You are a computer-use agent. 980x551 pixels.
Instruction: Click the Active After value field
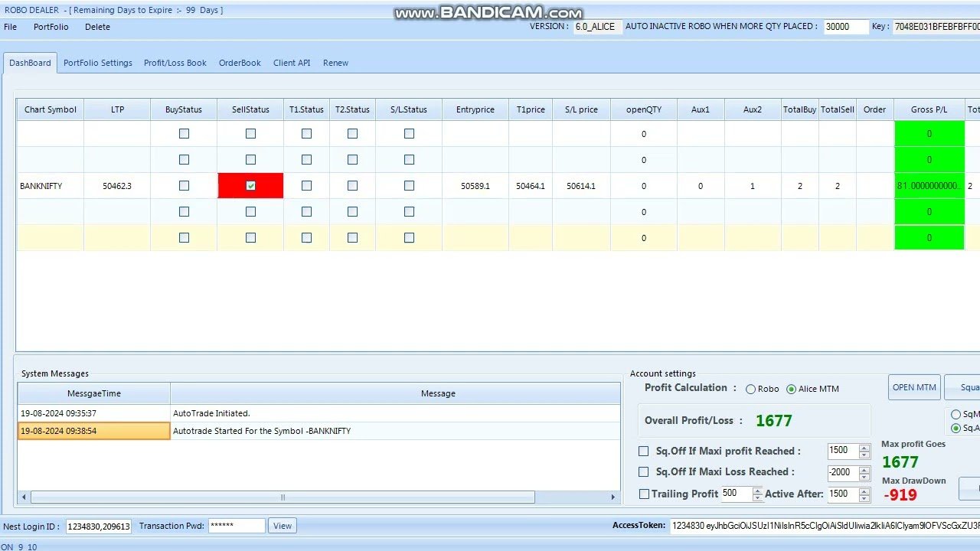click(x=843, y=494)
